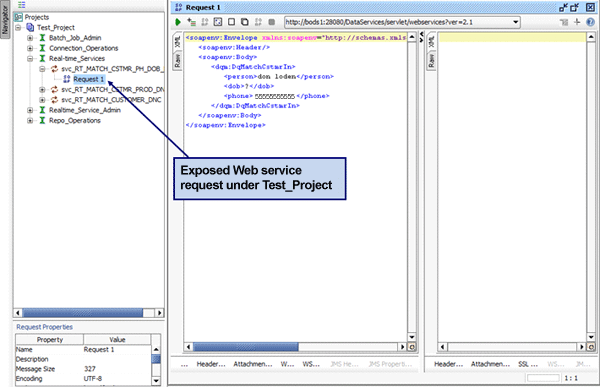Expand the Batch_Job_Admin node
600x387 pixels.
coord(30,38)
